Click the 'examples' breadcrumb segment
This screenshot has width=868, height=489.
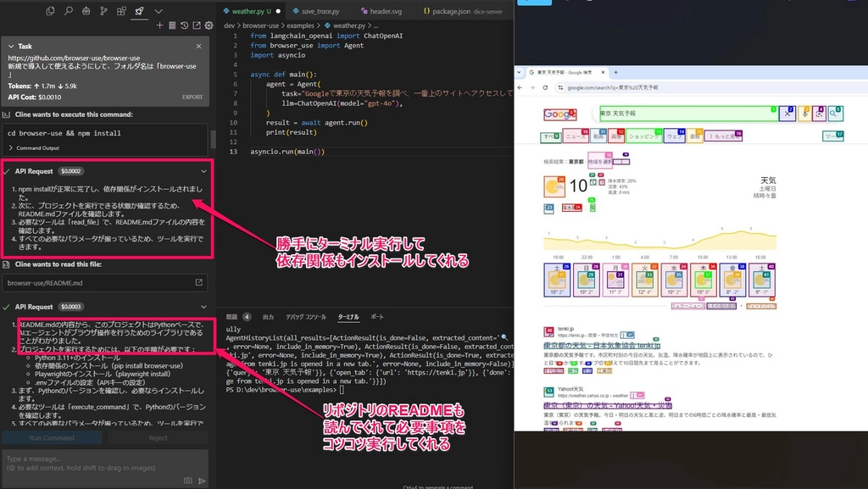pyautogui.click(x=300, y=25)
